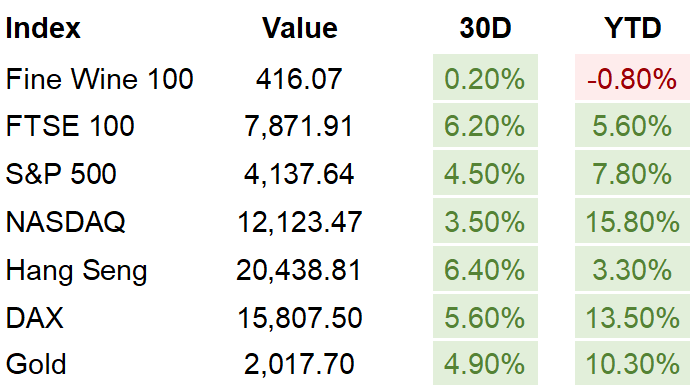
Task: Select the 0.20% Fine Wine 30D cell
Action: [x=485, y=77]
